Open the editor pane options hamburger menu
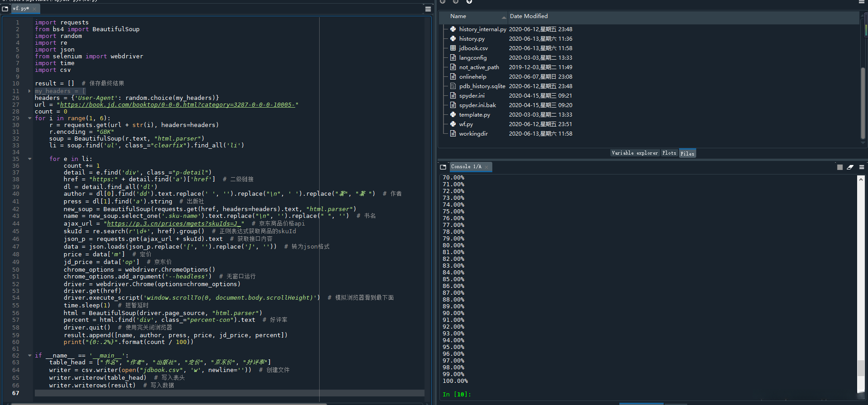This screenshot has width=868, height=405. point(428,9)
